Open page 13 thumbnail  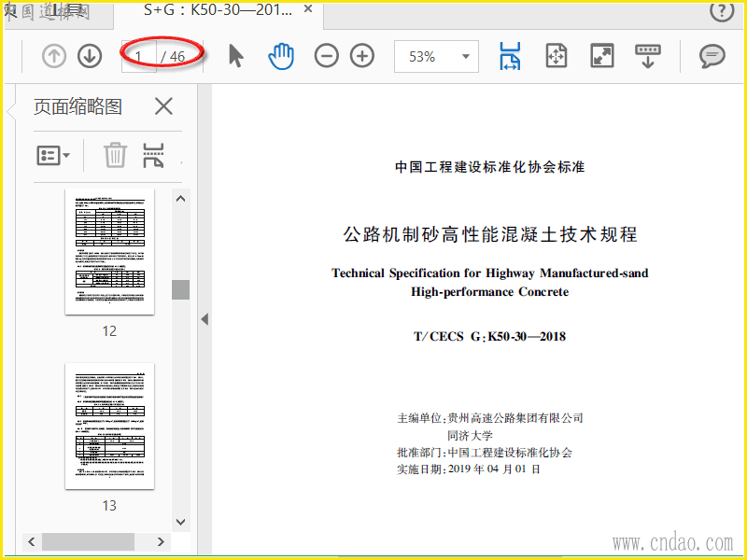coord(109,426)
